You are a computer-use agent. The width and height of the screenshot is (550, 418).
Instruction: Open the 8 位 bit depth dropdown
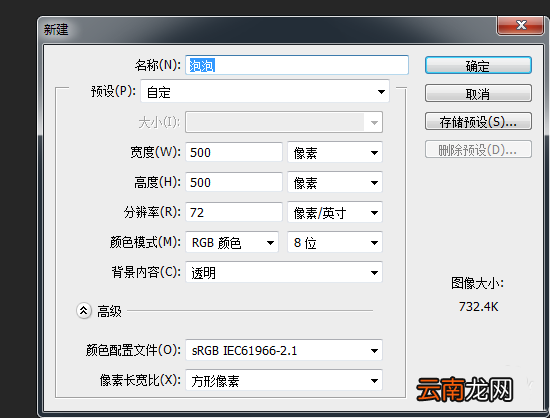tap(335, 242)
